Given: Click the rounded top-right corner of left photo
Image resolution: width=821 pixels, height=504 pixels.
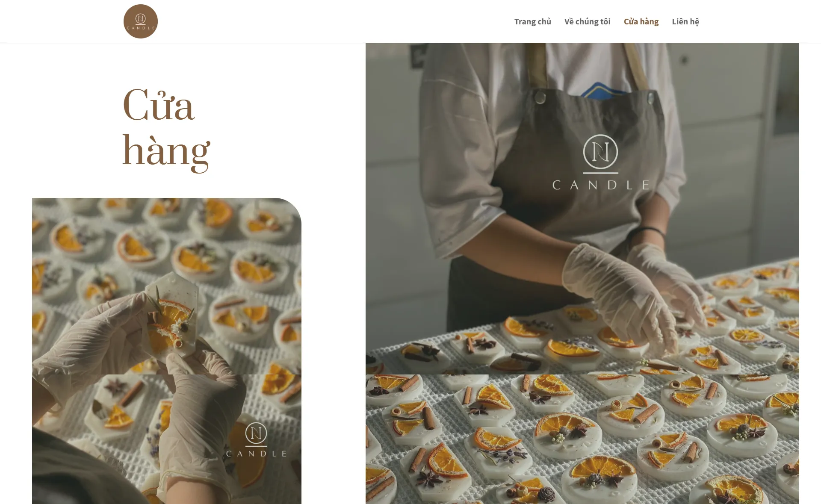Looking at the screenshot, I should tap(291, 209).
